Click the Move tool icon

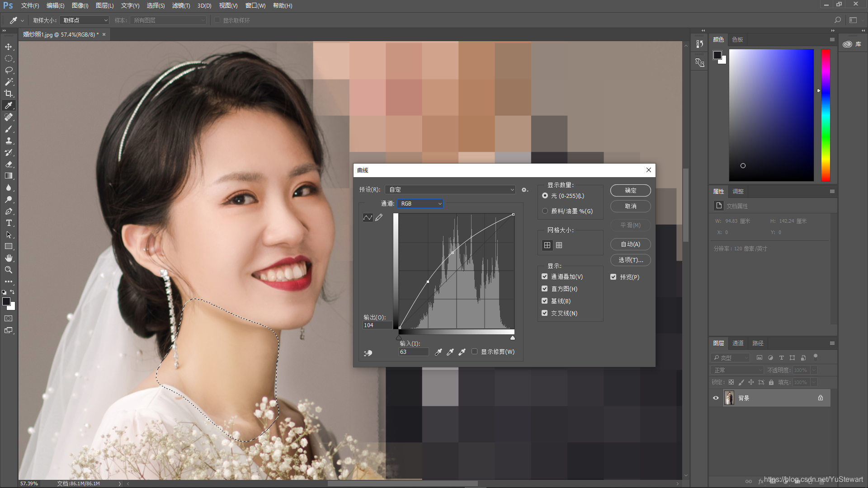coord(8,47)
